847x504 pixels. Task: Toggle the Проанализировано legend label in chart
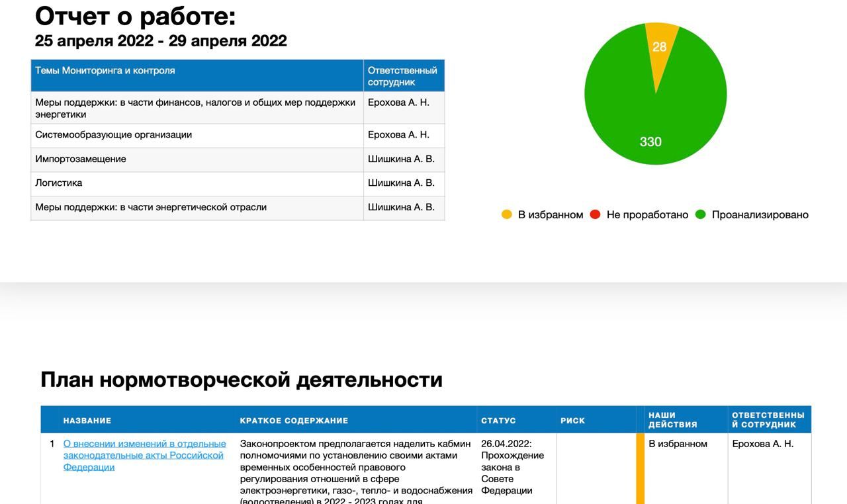[760, 215]
